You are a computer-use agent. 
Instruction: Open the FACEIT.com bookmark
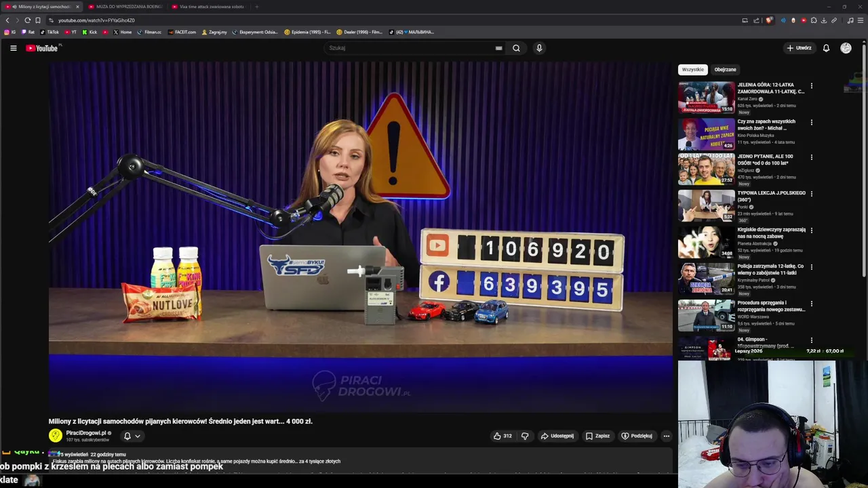coord(182,32)
